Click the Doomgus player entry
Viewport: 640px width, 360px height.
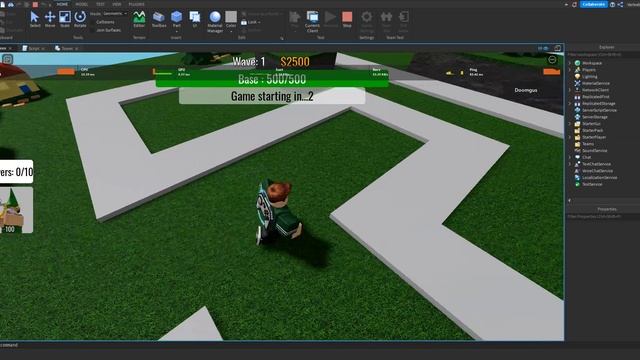526,90
